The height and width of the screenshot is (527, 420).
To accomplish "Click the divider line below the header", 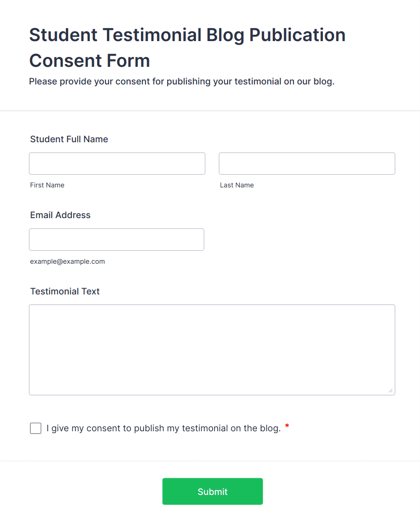I will [210, 111].
